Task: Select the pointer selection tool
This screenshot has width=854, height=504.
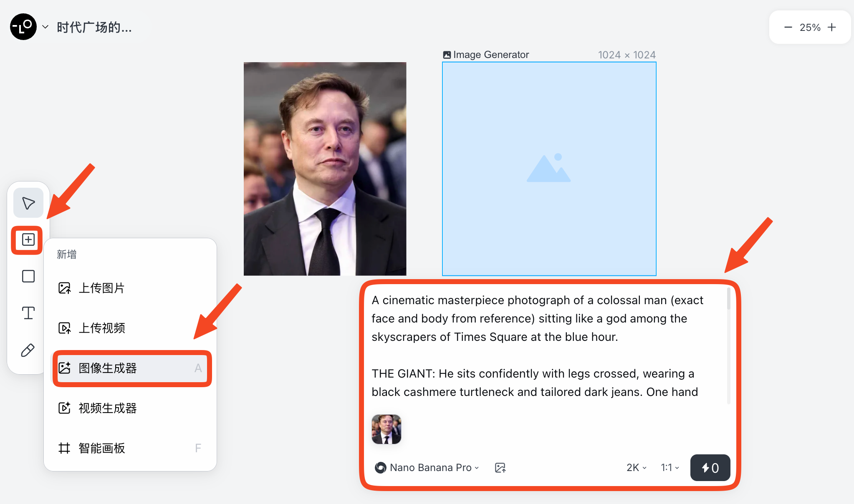Action: (28, 203)
